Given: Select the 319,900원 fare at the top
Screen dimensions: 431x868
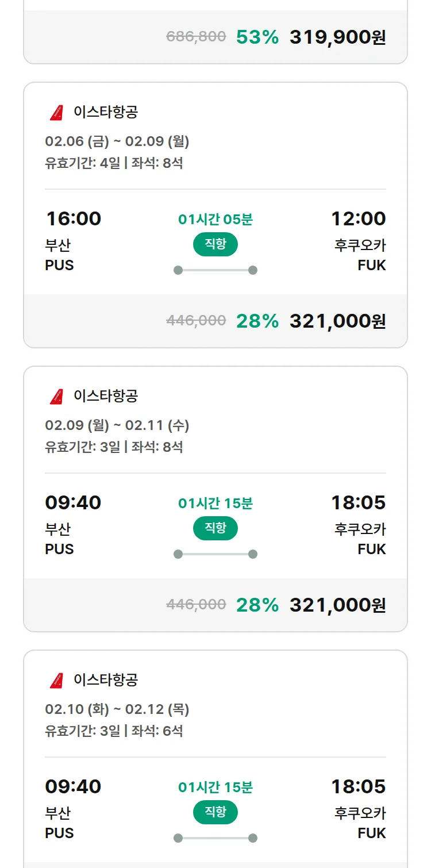Looking at the screenshot, I should tap(337, 37).
